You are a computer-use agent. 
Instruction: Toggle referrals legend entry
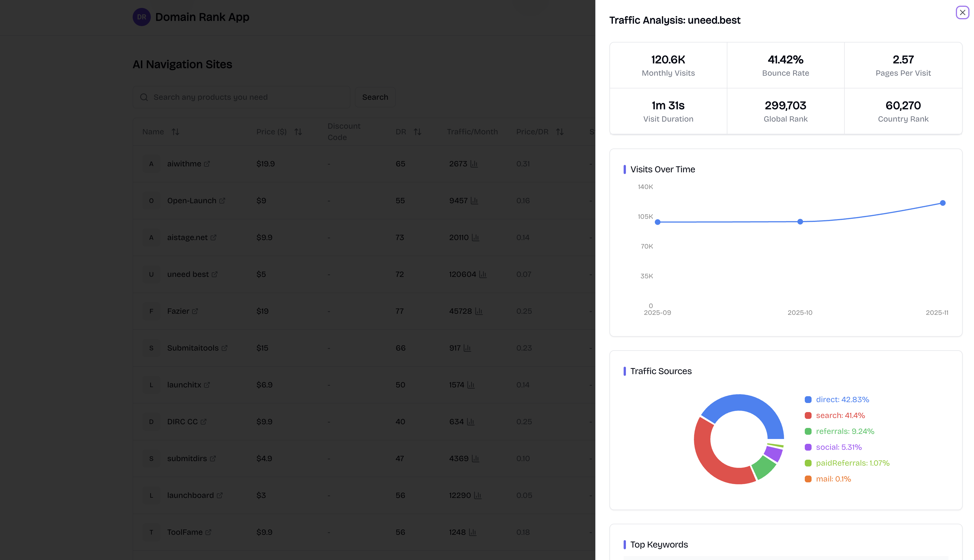(839, 431)
